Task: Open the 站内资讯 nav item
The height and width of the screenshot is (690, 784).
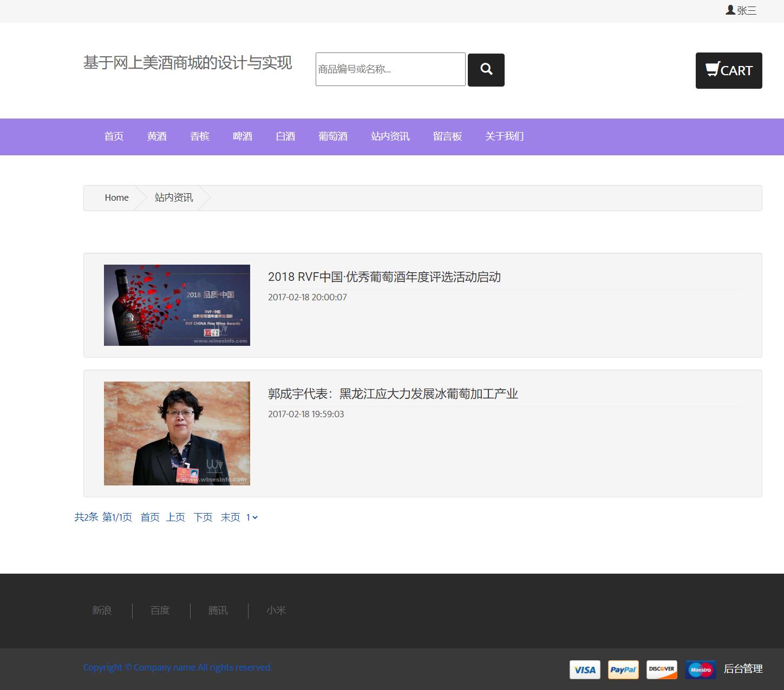Action: [x=389, y=136]
